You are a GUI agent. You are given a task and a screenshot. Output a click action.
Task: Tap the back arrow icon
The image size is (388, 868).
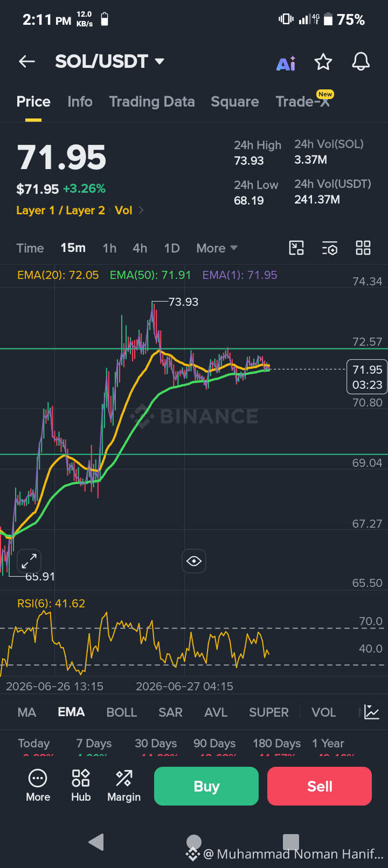pos(27,62)
